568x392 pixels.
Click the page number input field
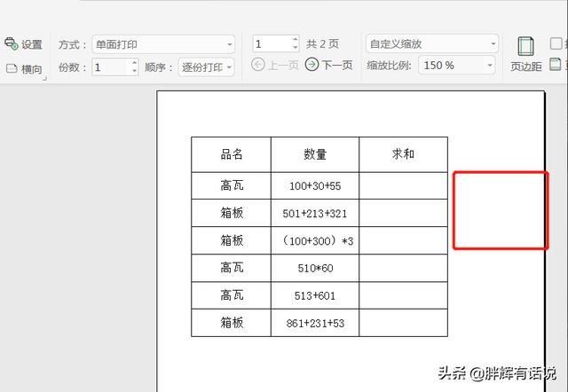[270, 43]
